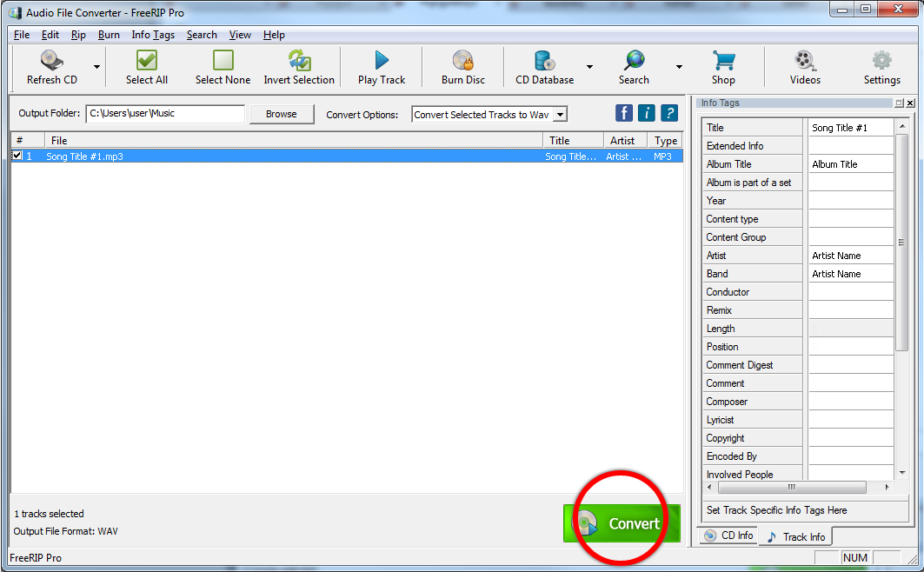
Task: Sort by the Artist column header
Action: 625,140
